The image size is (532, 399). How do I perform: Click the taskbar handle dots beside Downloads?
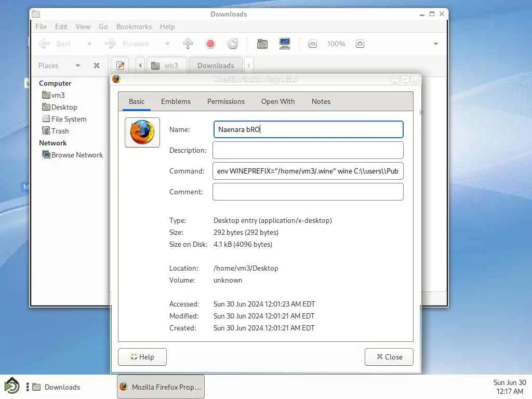(28, 387)
